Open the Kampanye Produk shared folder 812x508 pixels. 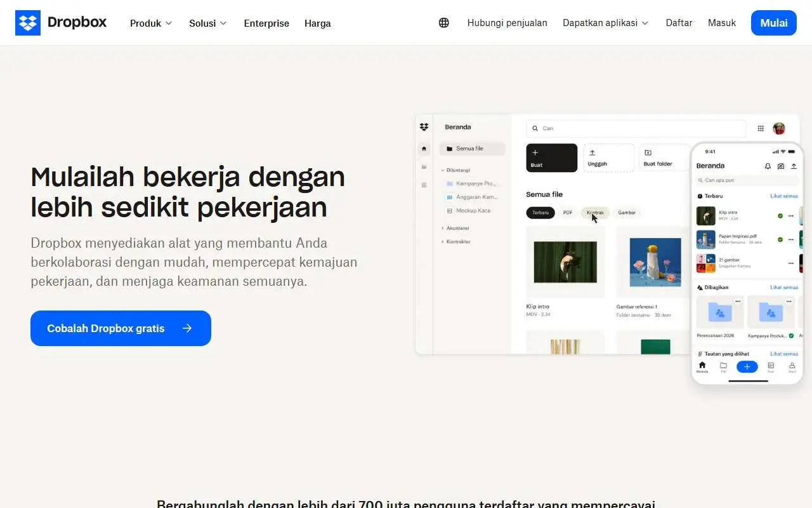coord(770,317)
